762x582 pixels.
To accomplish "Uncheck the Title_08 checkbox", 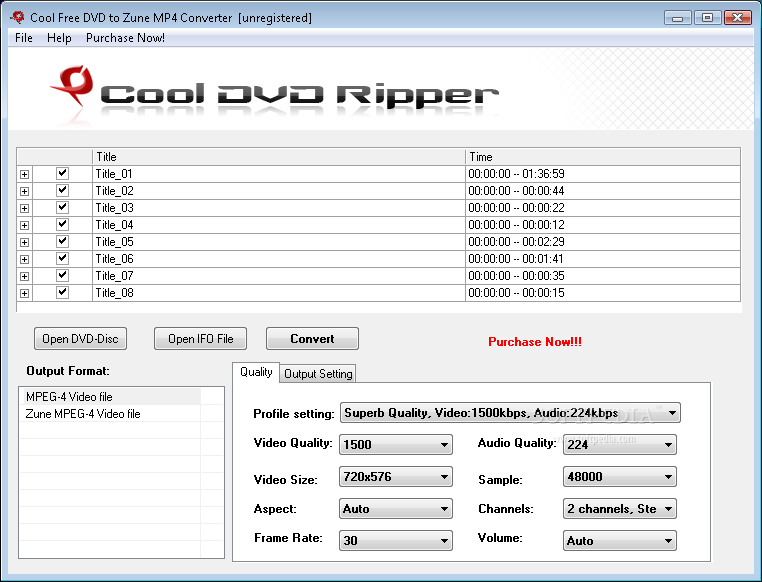I will (x=62, y=292).
